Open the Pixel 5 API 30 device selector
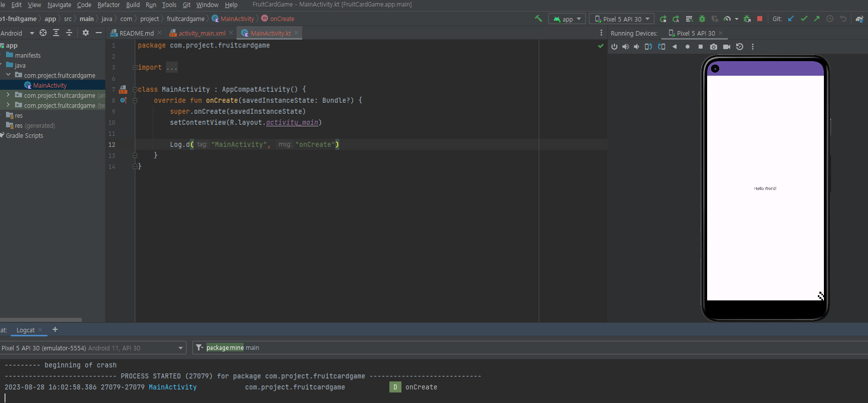The height and width of the screenshot is (403, 868). click(x=622, y=19)
